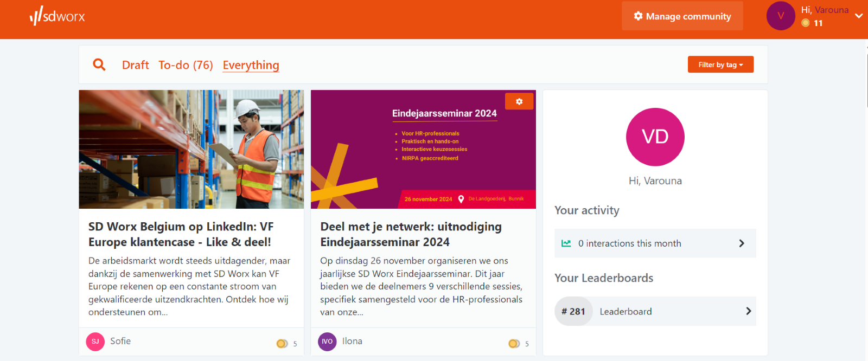Click the activity chart icon
This screenshot has height=361, width=868.
pos(566,243)
